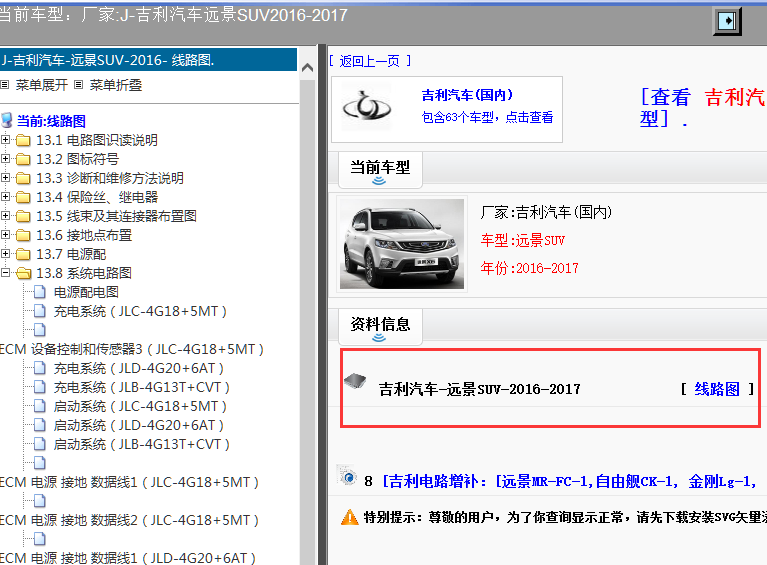Open ECM 电源 接地 数据线1 (JLC-4G18+5MT)
The height and width of the screenshot is (565, 767).
click(130, 482)
